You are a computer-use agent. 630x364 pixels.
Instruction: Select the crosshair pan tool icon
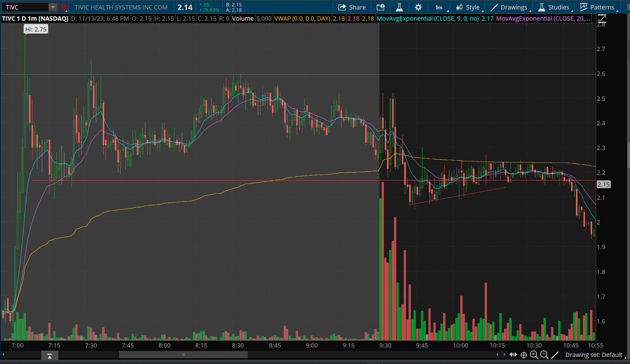coord(524,355)
